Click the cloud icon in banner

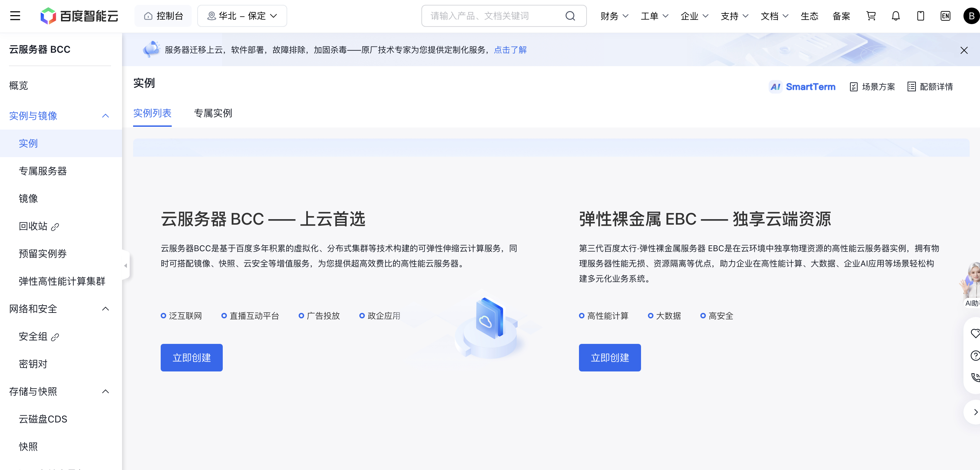pyautogui.click(x=151, y=49)
